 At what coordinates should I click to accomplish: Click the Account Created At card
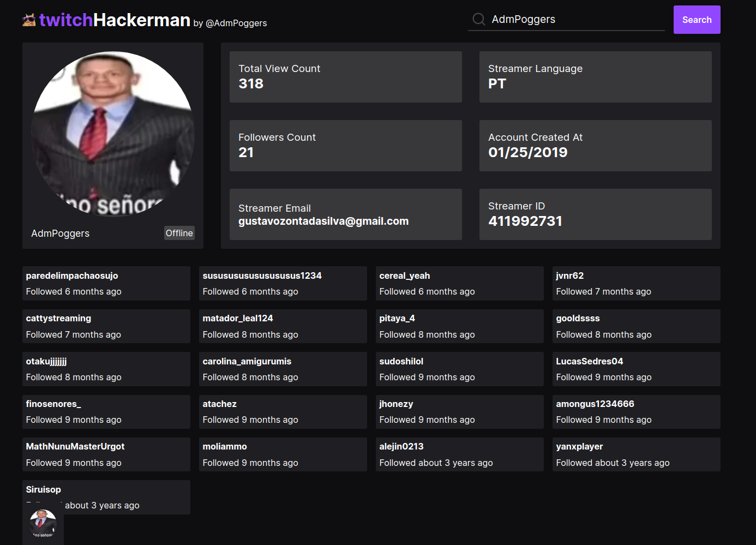coord(595,146)
